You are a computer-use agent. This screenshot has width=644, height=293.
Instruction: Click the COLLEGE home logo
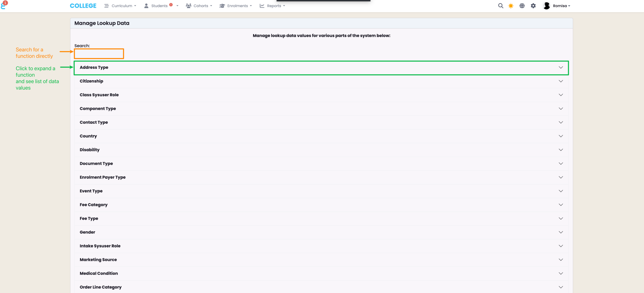[83, 6]
